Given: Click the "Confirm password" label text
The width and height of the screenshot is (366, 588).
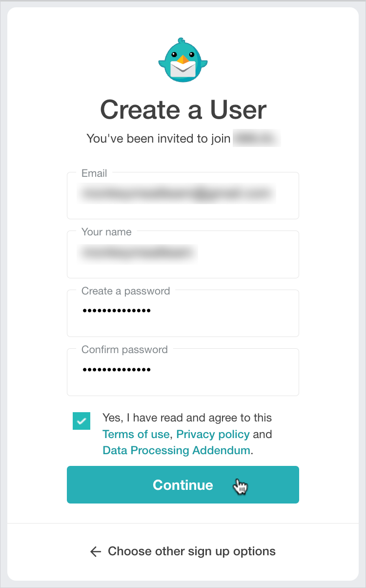Looking at the screenshot, I should [124, 350].
